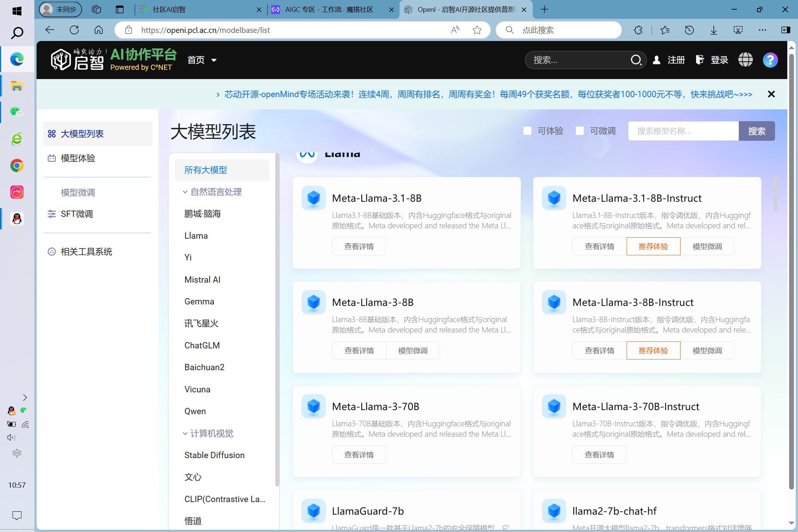
Task: Open downloads icon in toolbar
Action: pyautogui.click(x=713, y=30)
